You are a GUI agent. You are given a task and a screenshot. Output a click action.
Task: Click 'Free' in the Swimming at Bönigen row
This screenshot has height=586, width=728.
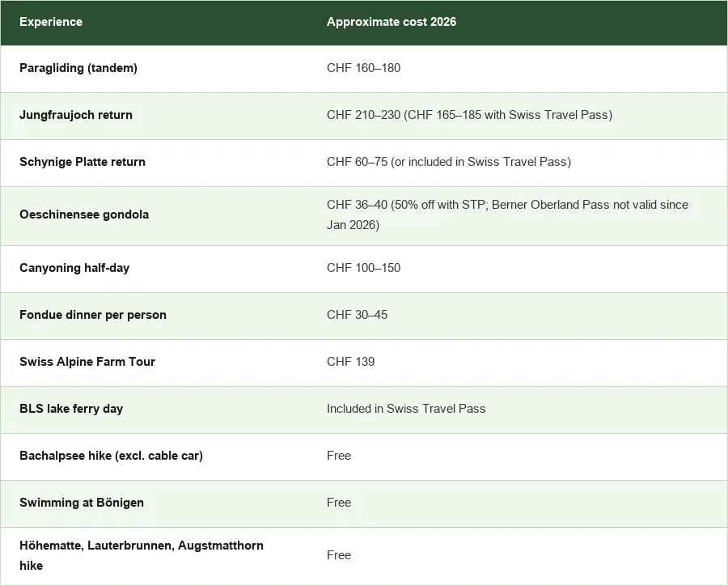339,503
